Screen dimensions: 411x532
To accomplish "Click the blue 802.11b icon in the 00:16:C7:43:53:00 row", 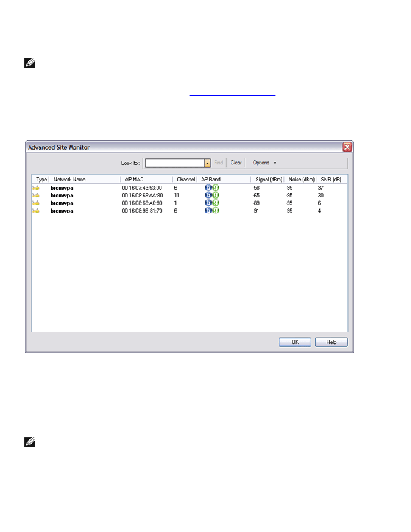I will pyautogui.click(x=209, y=188).
